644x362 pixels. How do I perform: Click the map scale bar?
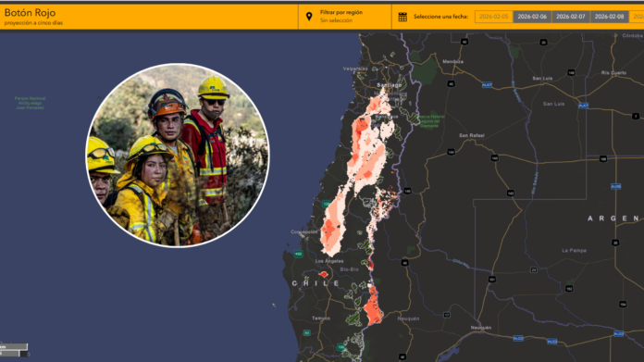pos(14,350)
